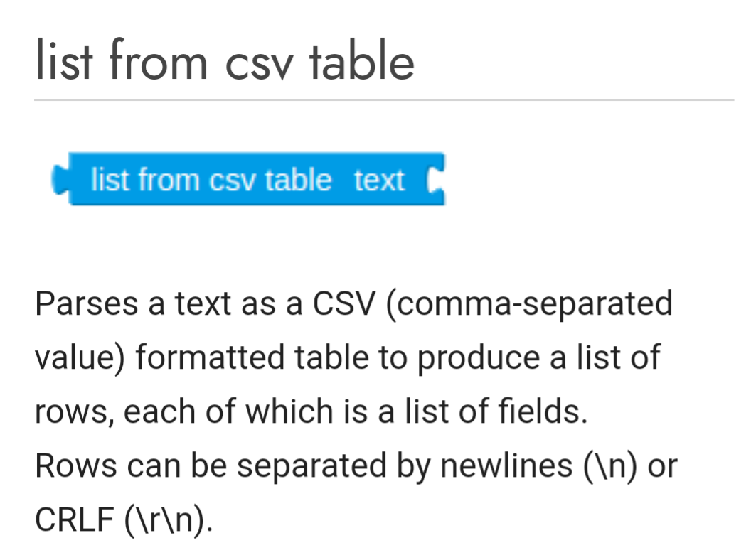Click the "list from csv table" page heading

point(224,62)
